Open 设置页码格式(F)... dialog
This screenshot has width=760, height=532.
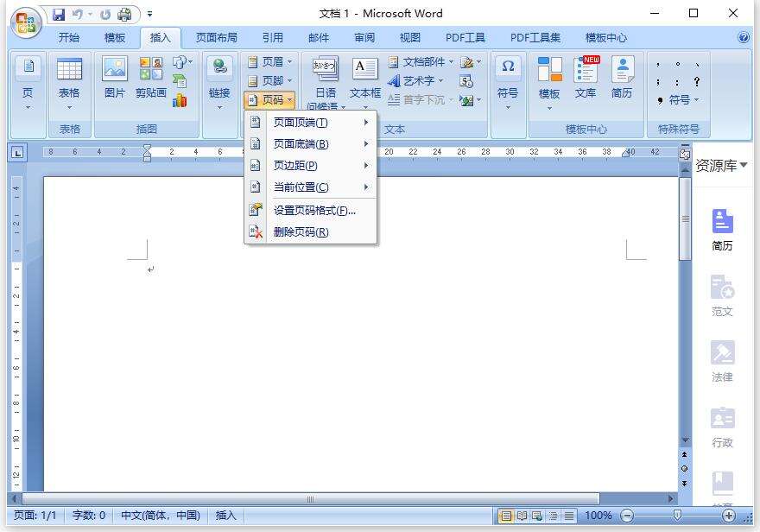click(311, 210)
